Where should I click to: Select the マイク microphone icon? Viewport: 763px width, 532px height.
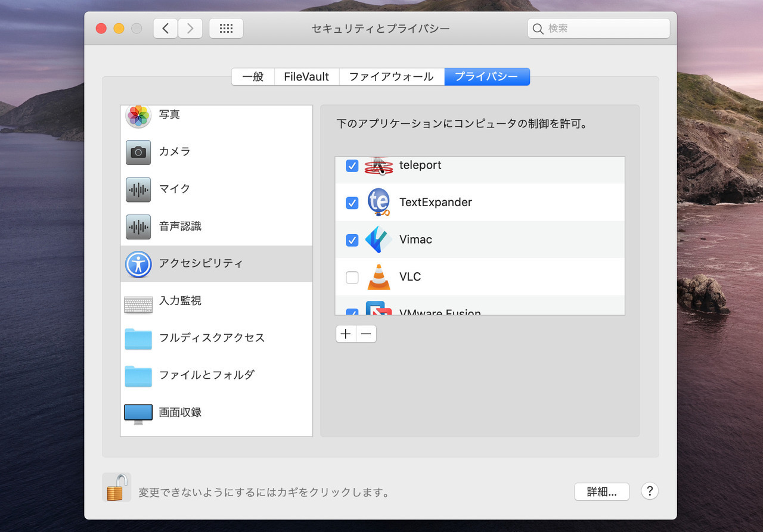[138, 189]
